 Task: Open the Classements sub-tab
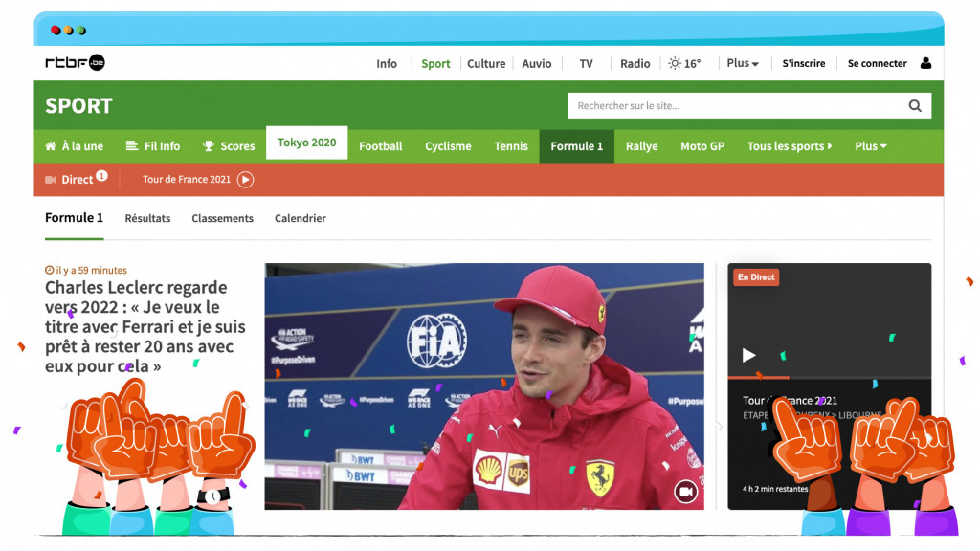pos(222,218)
